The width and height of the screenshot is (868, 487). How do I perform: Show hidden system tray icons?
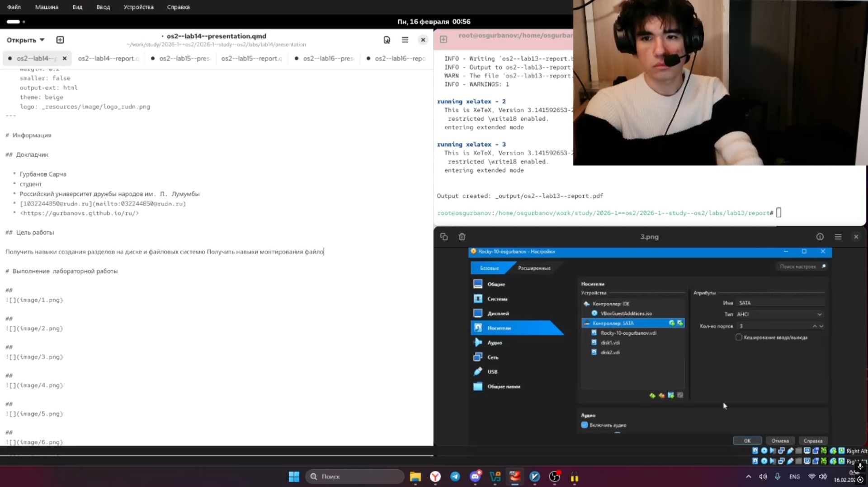click(749, 477)
